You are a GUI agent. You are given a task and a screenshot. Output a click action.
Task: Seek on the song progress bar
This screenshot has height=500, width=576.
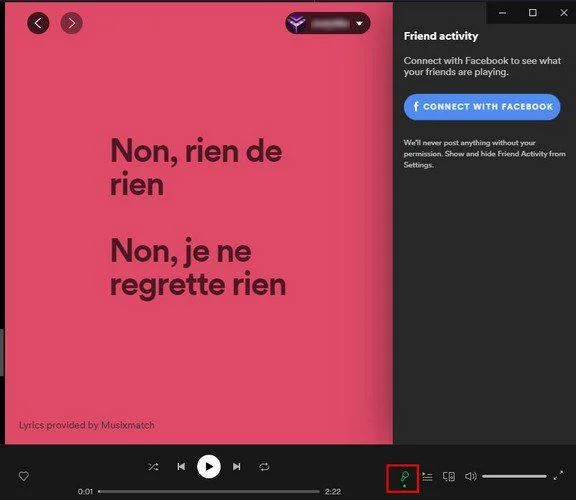click(x=209, y=492)
